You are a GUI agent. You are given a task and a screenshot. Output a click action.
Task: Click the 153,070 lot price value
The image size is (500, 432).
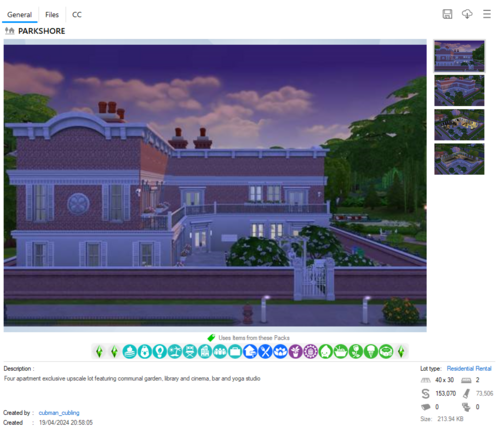446,393
